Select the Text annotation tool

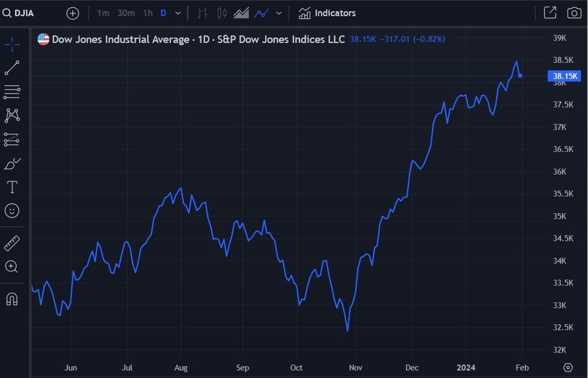tap(11, 187)
